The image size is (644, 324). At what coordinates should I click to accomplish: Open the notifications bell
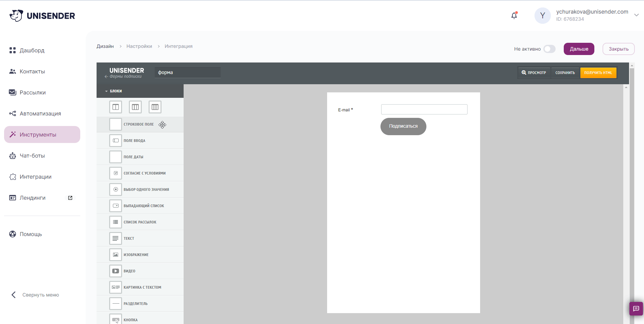pyautogui.click(x=514, y=15)
